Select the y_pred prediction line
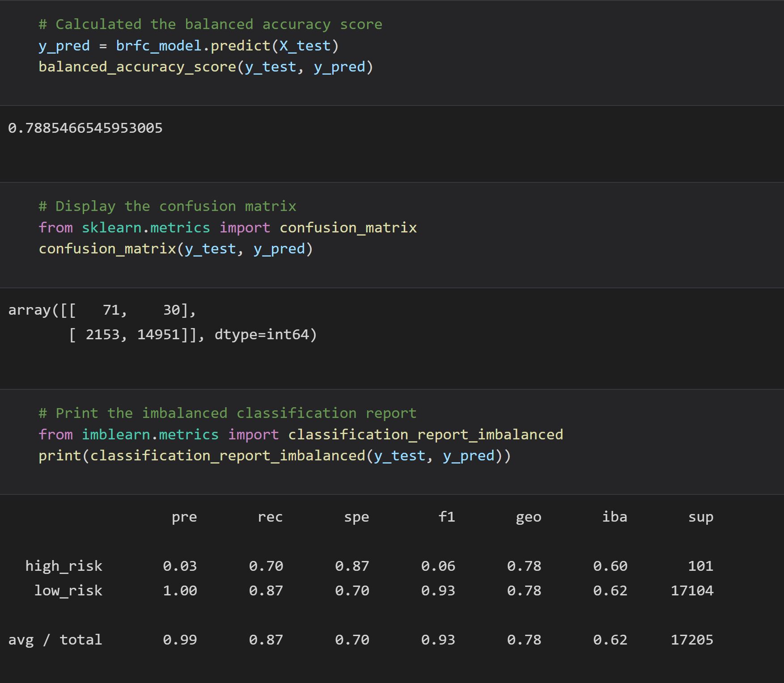Image resolution: width=784 pixels, height=683 pixels. coord(188,45)
